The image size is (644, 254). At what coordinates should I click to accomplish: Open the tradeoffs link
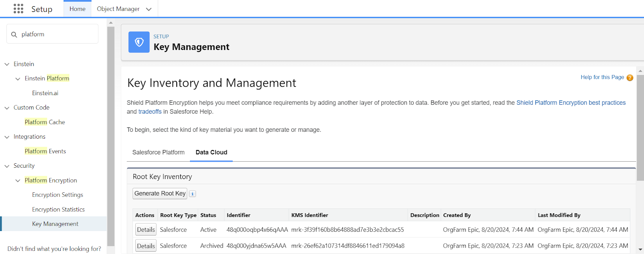[150, 112]
